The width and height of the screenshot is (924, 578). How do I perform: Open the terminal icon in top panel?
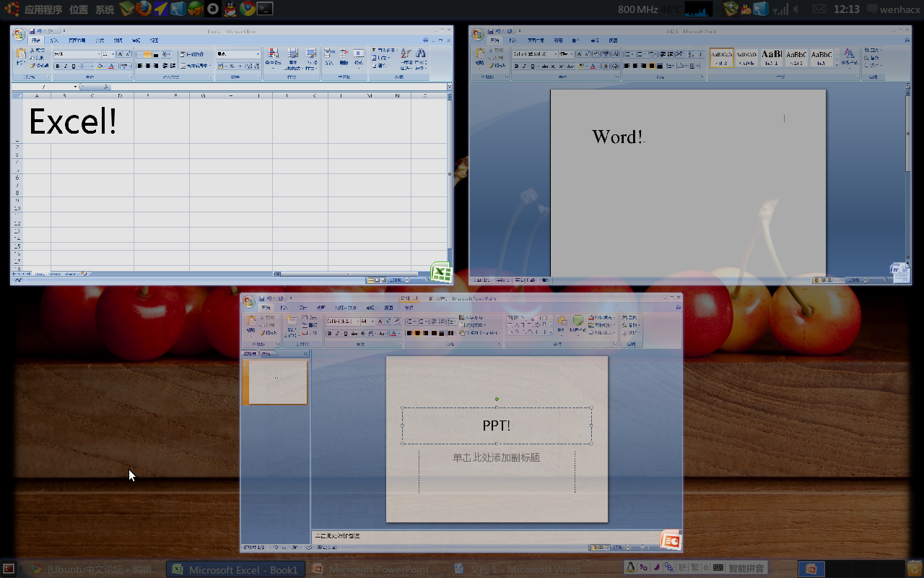(265, 9)
